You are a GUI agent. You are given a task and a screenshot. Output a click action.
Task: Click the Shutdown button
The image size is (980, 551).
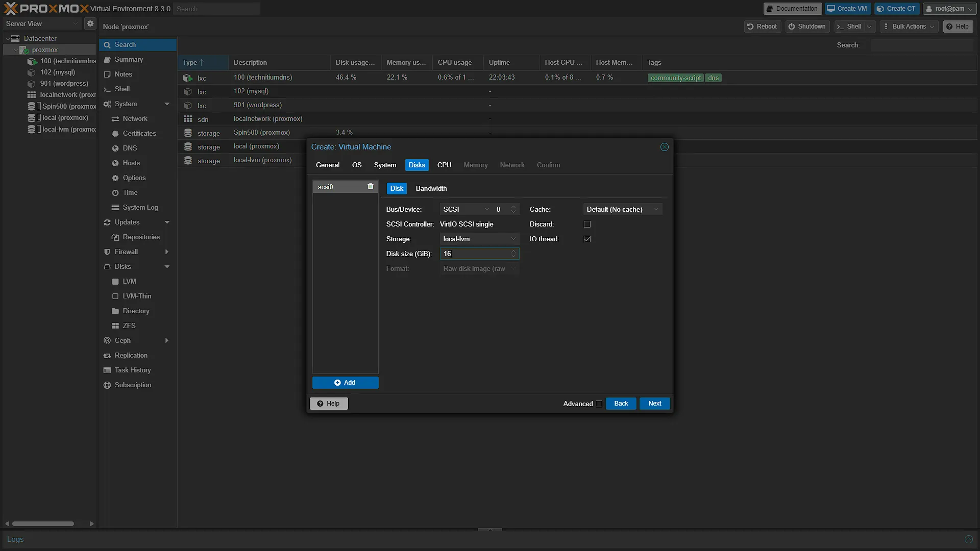click(807, 27)
